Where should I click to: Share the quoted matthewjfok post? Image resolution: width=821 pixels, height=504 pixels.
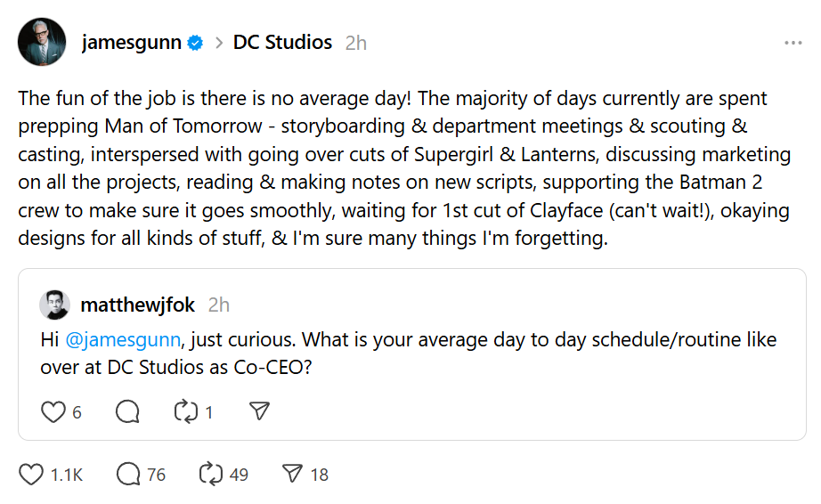[259, 411]
